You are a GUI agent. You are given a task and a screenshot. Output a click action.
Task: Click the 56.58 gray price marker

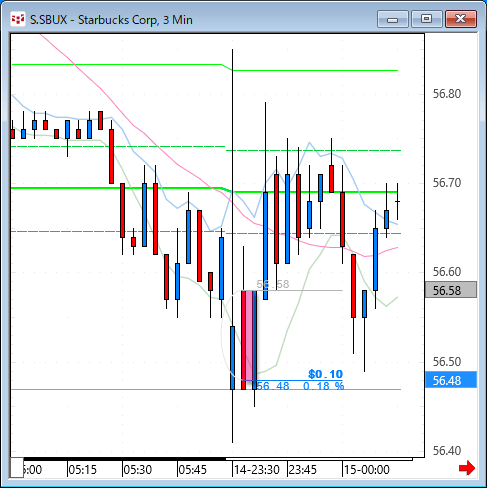click(x=451, y=290)
